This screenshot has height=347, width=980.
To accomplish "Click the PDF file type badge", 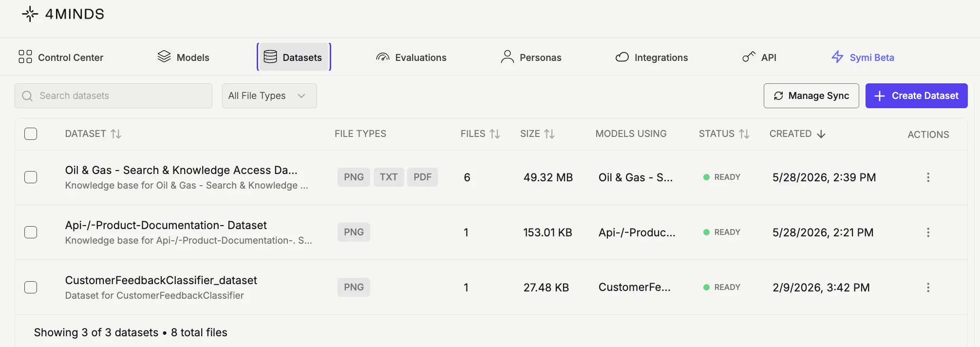I will click(422, 177).
